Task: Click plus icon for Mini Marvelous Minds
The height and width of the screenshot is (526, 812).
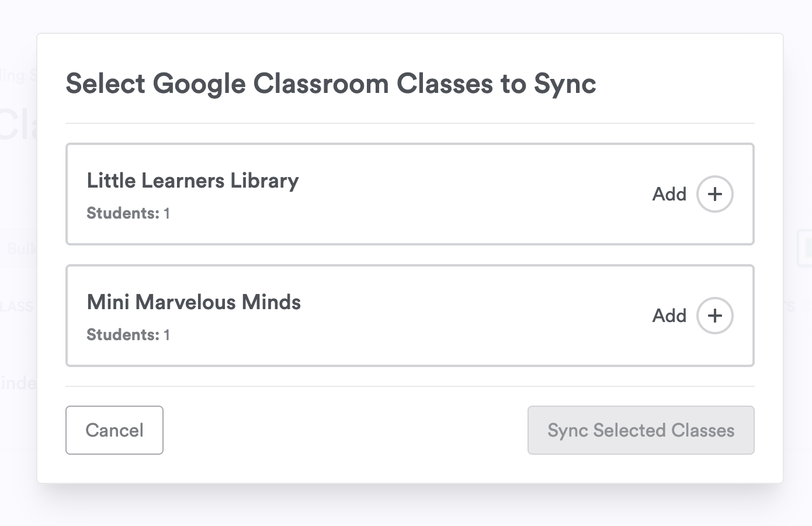Action: (714, 316)
